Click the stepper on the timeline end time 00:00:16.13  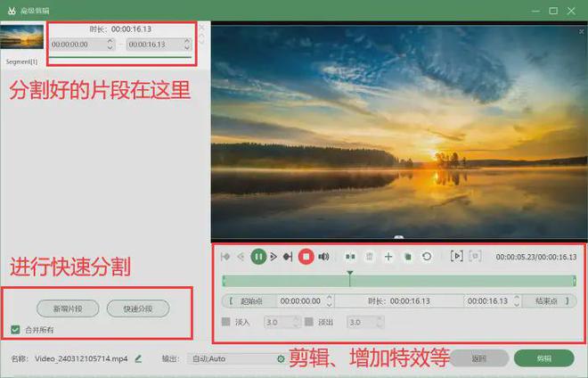[514, 301]
